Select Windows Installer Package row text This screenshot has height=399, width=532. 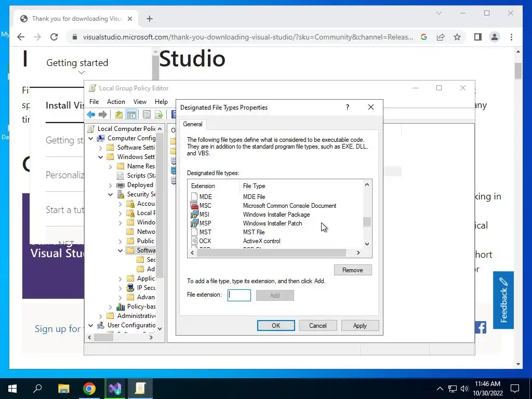[276, 215]
